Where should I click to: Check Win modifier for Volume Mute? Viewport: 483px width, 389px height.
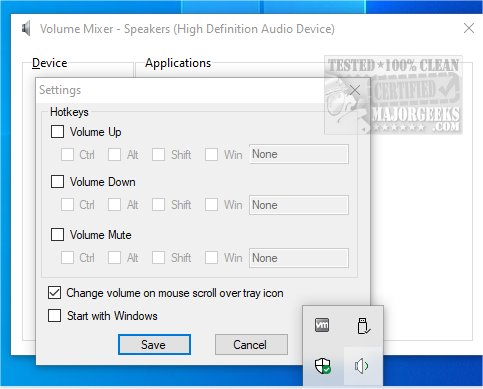pos(211,258)
